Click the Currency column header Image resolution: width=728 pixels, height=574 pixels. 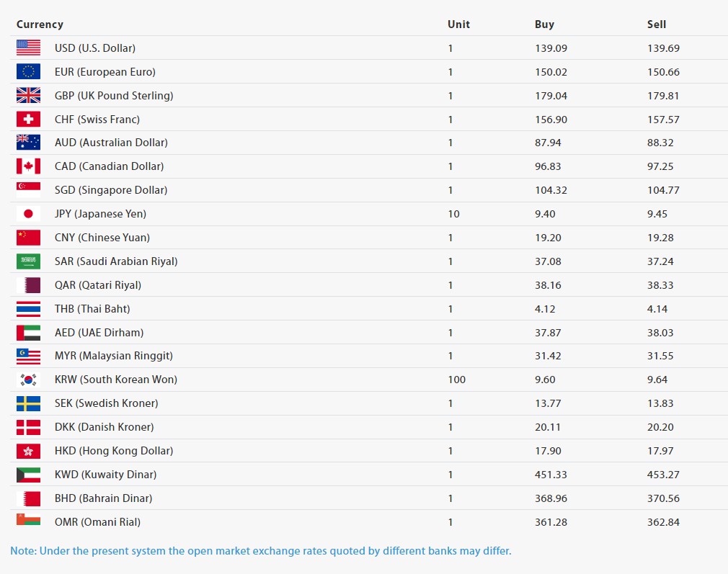(40, 24)
